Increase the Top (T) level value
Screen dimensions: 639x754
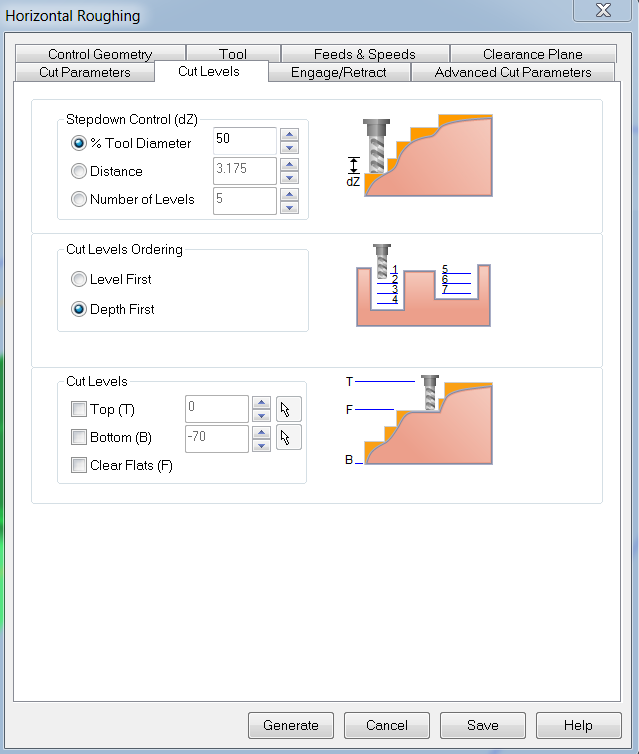click(x=262, y=402)
